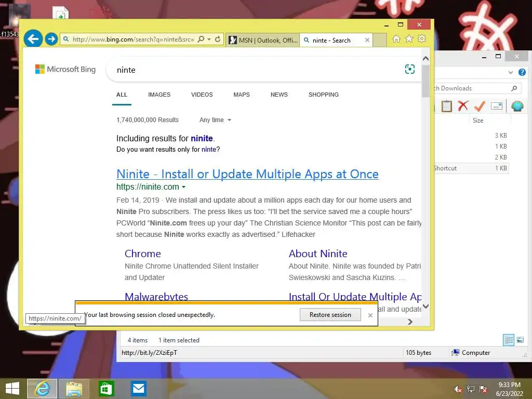Select the 2 KB file row in Explorer
Image resolution: width=532 pixels, height=399 pixels.
pos(471,157)
